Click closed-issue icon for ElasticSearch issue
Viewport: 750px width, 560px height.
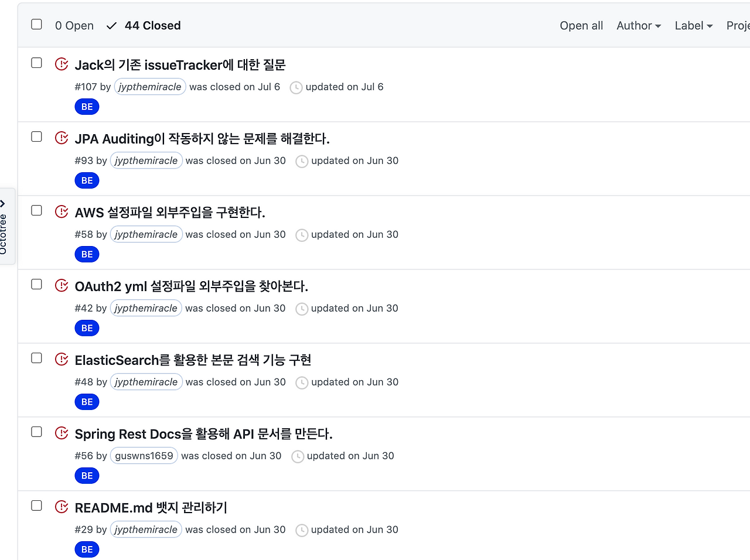tap(62, 359)
